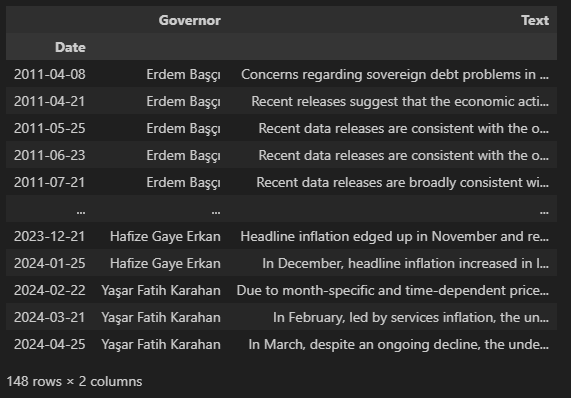Click text 'Due to month-specific and time-dependent'

pos(393,290)
